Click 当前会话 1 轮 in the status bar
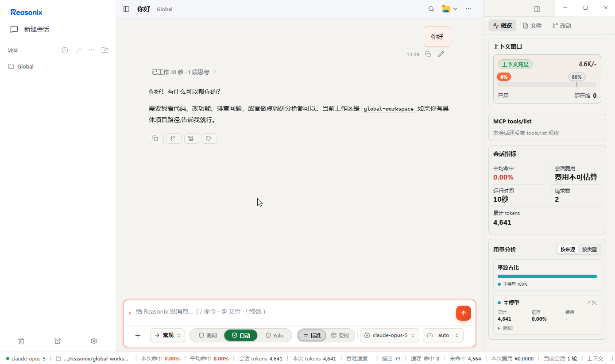 pyautogui.click(x=560, y=359)
